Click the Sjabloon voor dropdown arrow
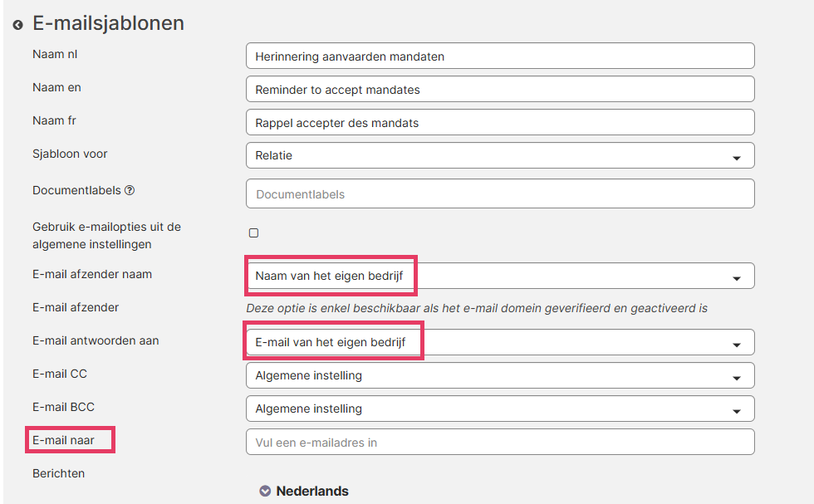Image resolution: width=814 pixels, height=504 pixels. (x=736, y=158)
